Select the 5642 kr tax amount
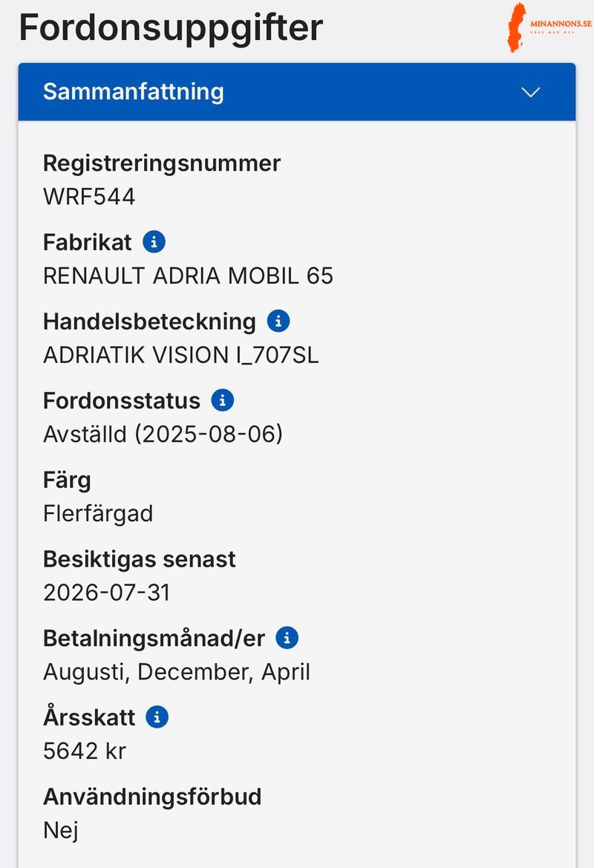The height and width of the screenshot is (868, 594). pos(85,751)
